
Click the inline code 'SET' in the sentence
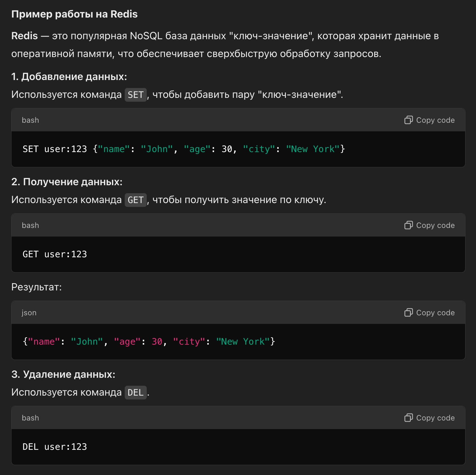(136, 95)
